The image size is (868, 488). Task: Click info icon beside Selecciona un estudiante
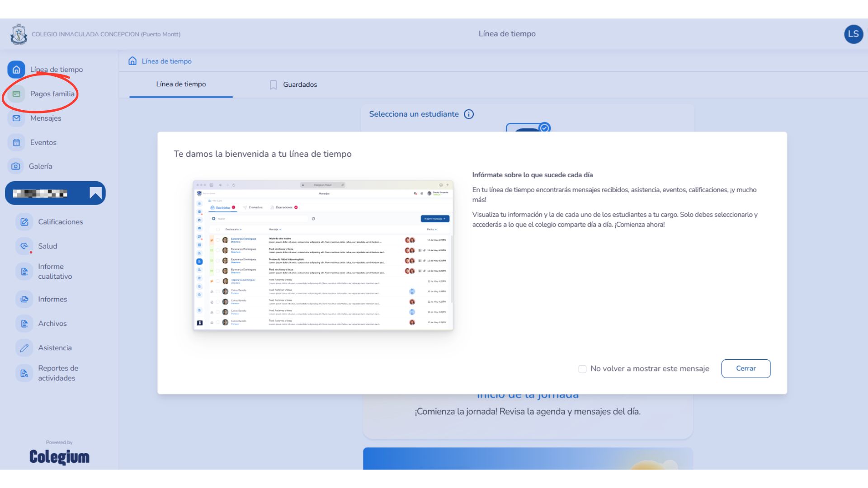point(469,114)
